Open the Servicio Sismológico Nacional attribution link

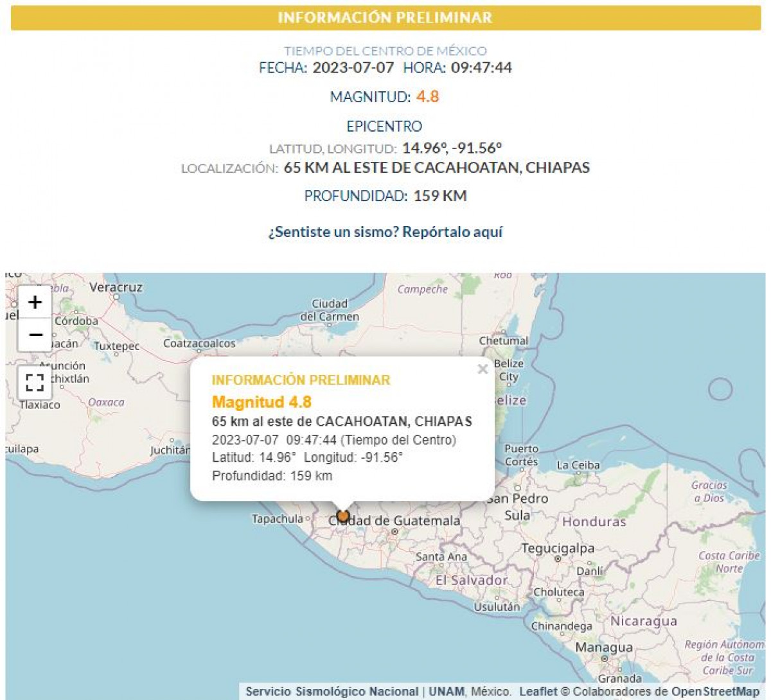point(332,692)
